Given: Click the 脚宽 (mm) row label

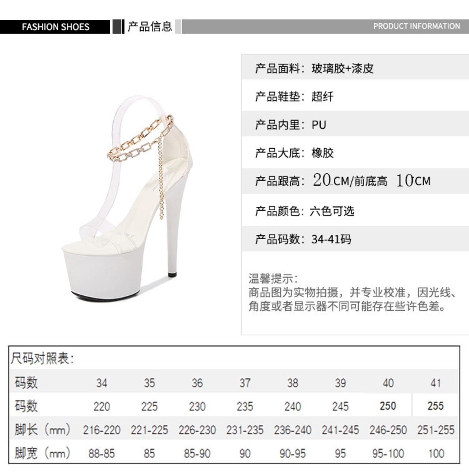Looking at the screenshot, I should (42, 453).
